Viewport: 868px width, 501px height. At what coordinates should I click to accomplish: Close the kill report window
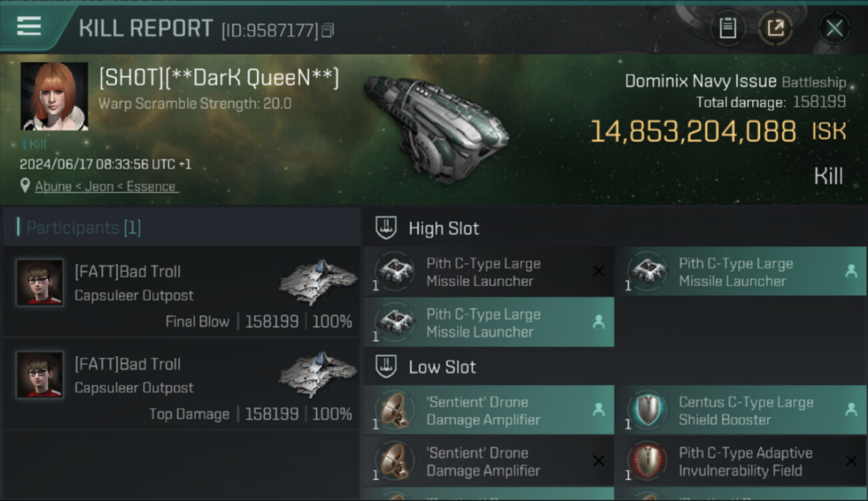pos(834,28)
